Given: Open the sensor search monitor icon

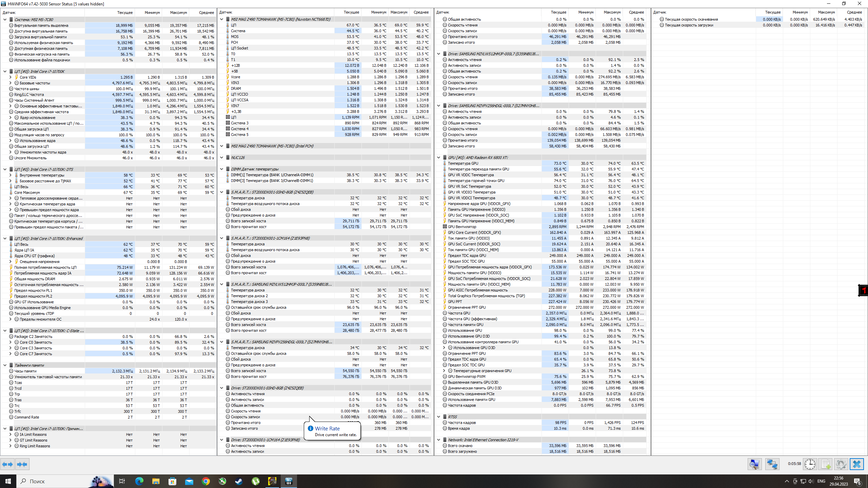Looking at the screenshot, I should (x=754, y=464).
